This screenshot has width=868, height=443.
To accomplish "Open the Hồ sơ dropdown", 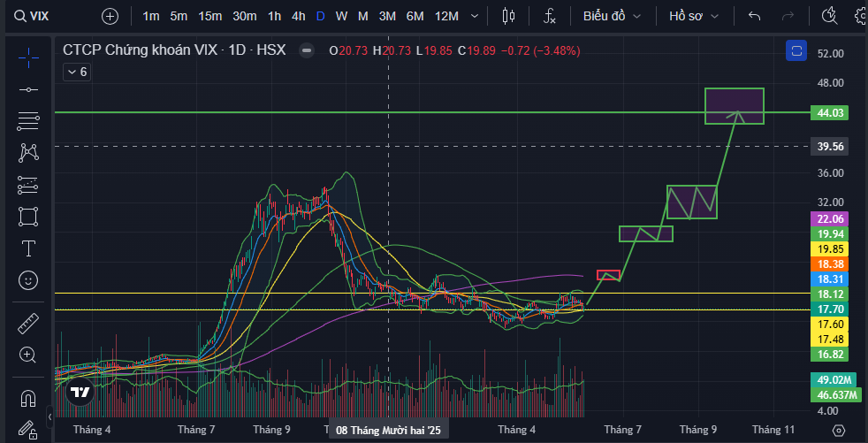I will (x=694, y=16).
